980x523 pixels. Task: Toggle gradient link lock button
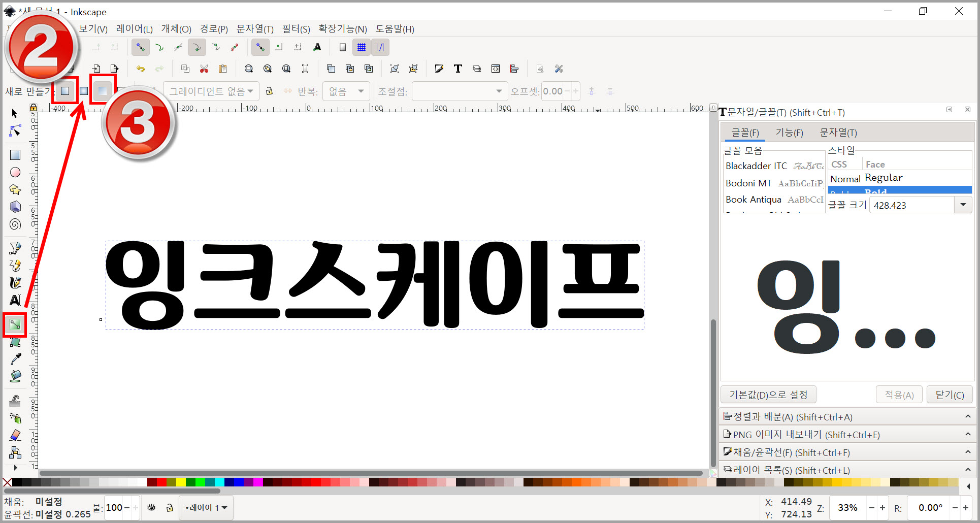pyautogui.click(x=269, y=91)
